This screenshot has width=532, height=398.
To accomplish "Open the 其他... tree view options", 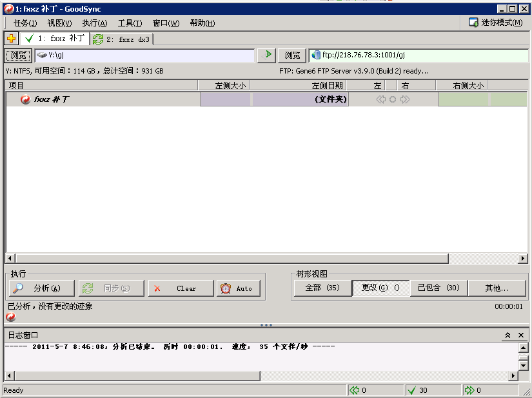I will click(x=497, y=288).
